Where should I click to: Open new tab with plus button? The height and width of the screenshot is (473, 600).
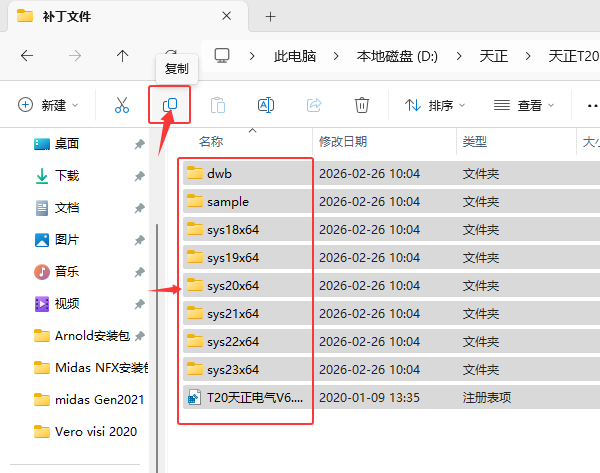point(271,16)
